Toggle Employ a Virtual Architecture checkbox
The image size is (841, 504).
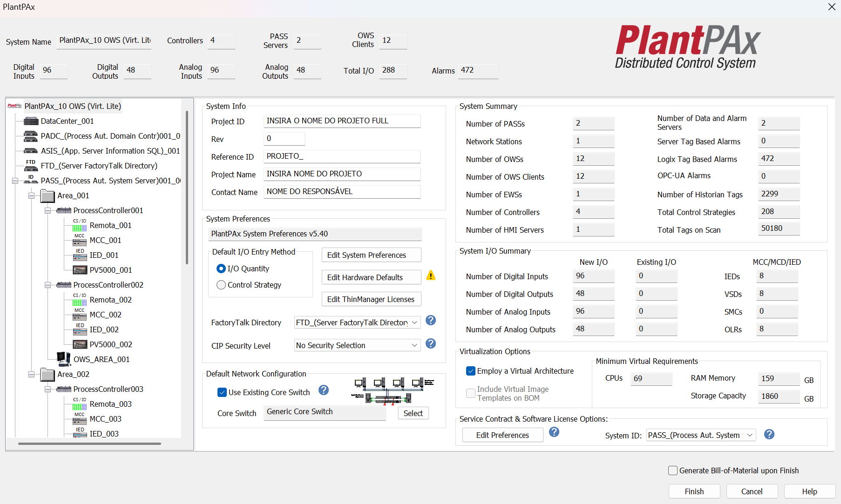471,371
